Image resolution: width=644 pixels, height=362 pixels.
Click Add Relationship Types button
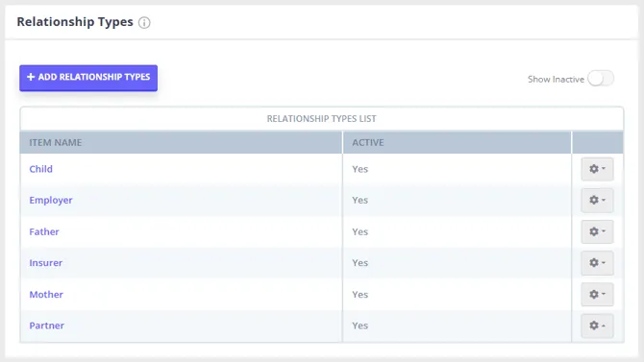point(88,78)
